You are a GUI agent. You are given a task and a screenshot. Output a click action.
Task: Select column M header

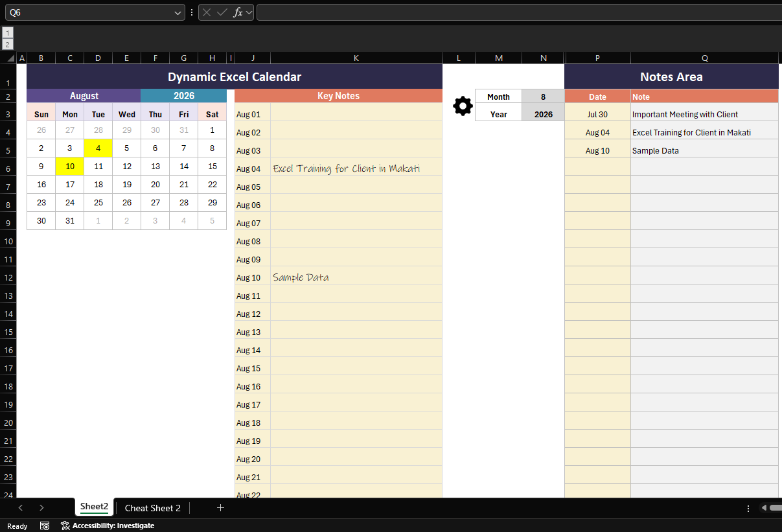coord(499,58)
